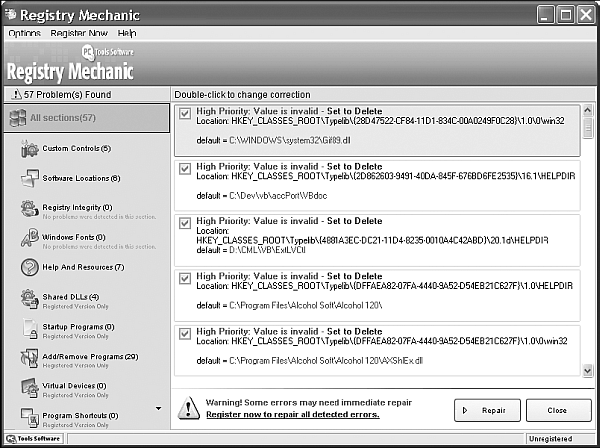600x448 pixels.
Task: Open the Registry Integrity section icon
Action: pos(27,209)
